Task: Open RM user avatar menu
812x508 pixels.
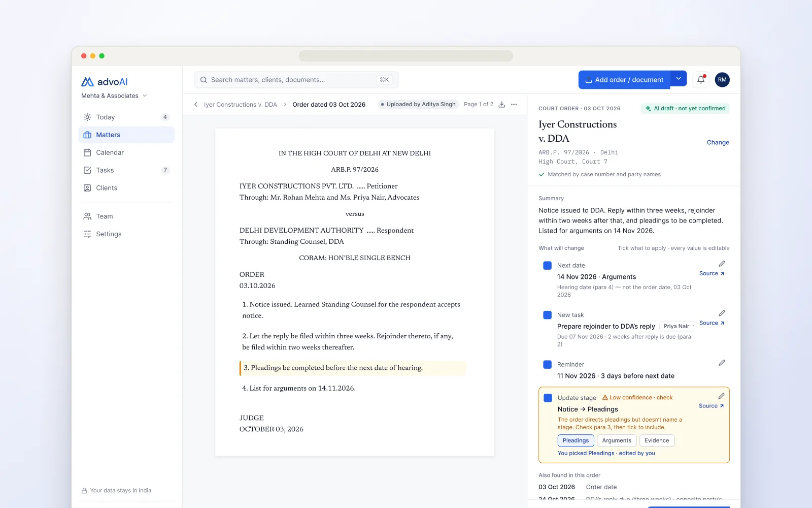Action: click(722, 80)
